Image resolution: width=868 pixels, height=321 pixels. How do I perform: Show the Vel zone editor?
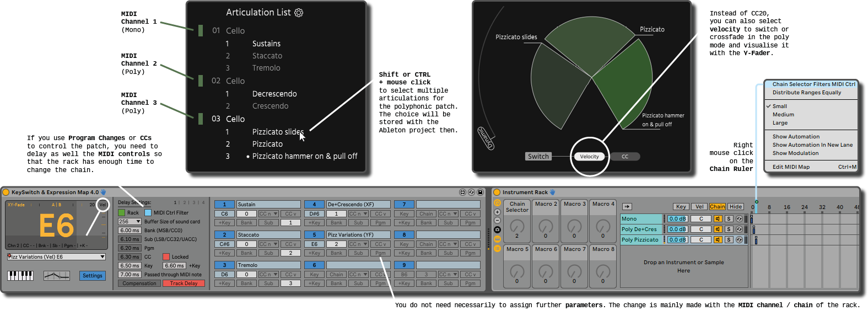pyautogui.click(x=699, y=207)
